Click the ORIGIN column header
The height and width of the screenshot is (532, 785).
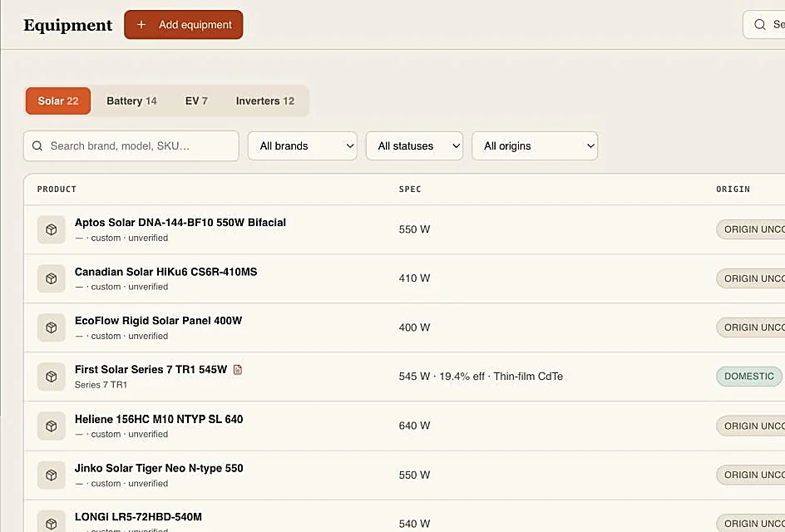pyautogui.click(x=733, y=190)
